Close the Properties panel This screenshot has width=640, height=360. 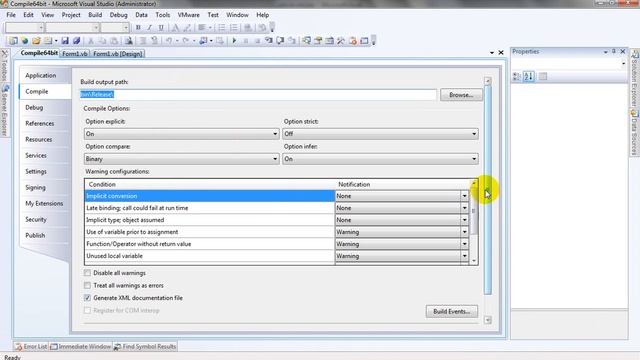[623, 51]
